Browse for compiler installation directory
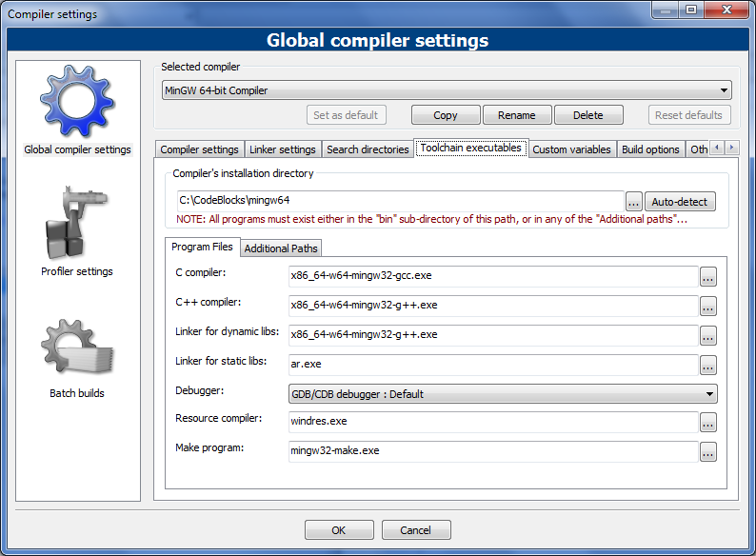 point(634,202)
